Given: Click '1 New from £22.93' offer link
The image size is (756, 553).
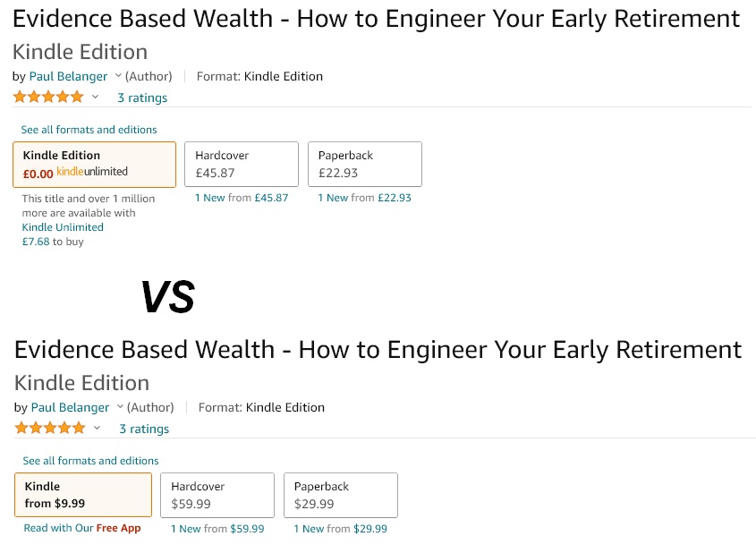Looking at the screenshot, I should click(365, 198).
